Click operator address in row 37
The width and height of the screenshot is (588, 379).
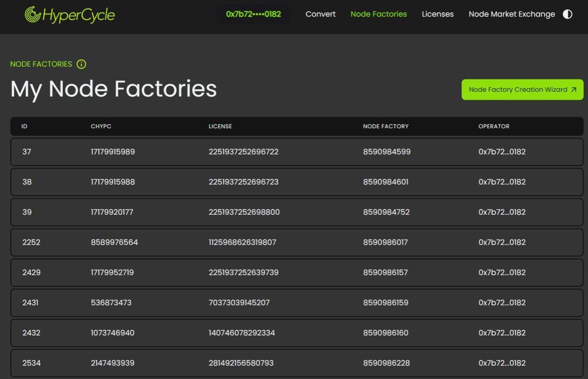(502, 152)
